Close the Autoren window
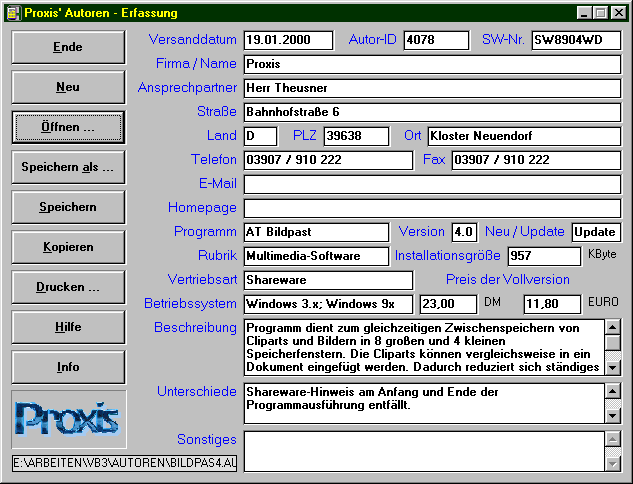 (618, 13)
